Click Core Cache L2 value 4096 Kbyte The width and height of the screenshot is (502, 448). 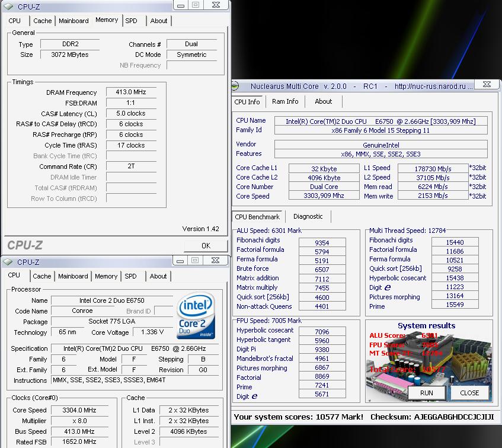(324, 178)
